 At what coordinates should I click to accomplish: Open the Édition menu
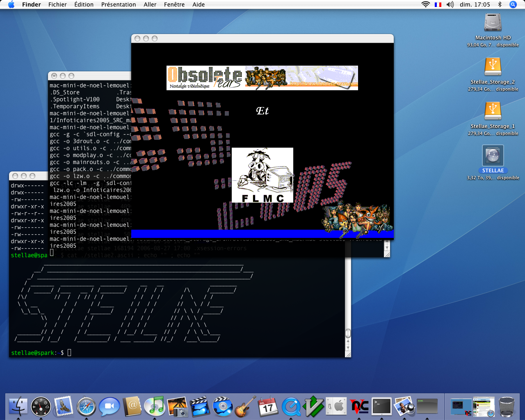point(84,5)
